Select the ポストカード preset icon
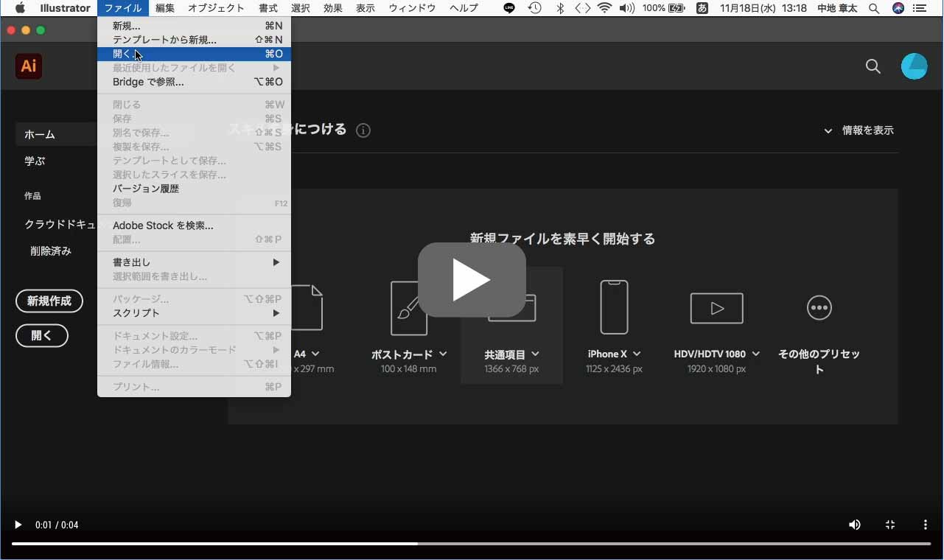Image resolution: width=944 pixels, height=560 pixels. [x=409, y=308]
